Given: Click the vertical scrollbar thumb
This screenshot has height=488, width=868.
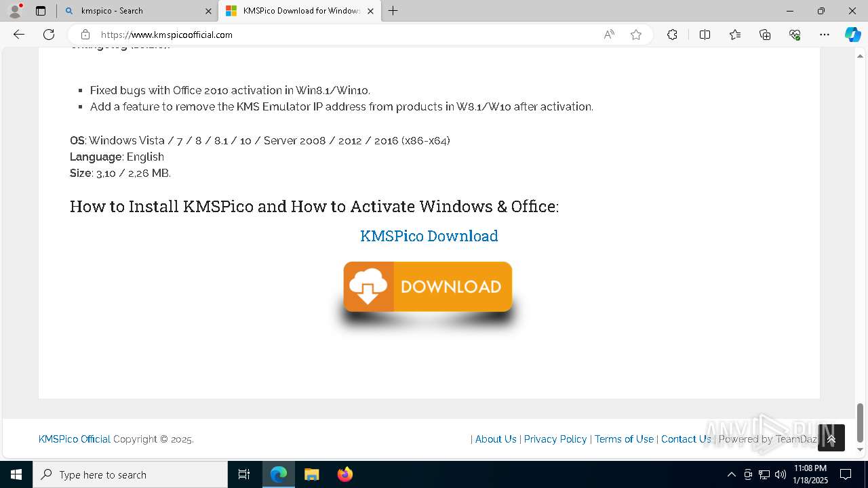Looking at the screenshot, I should pos(861,422).
